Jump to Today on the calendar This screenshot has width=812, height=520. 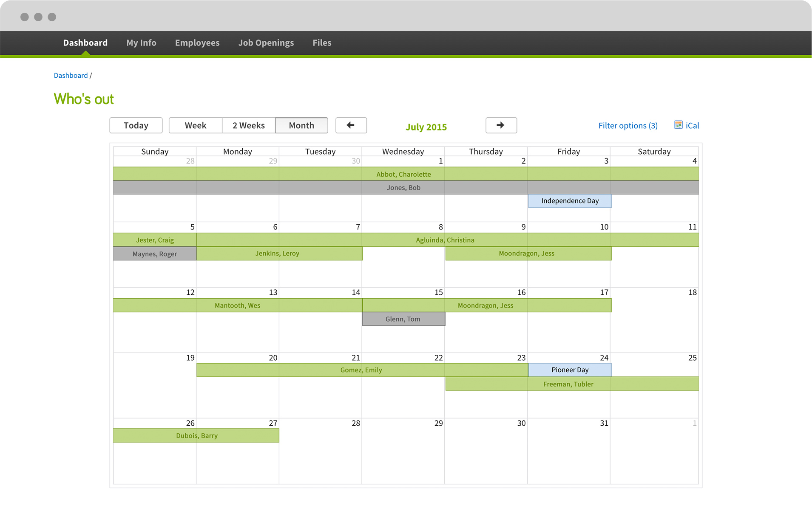click(136, 125)
